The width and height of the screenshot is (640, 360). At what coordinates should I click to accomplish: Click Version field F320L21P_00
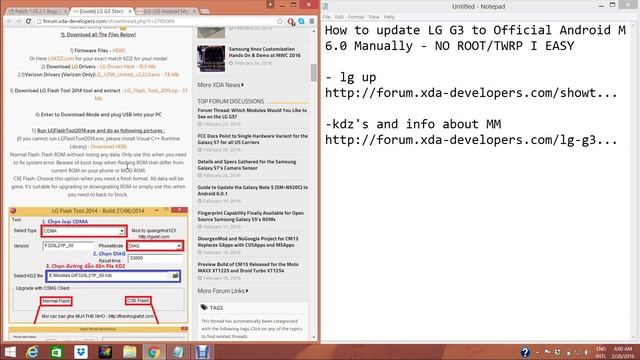pos(69,246)
